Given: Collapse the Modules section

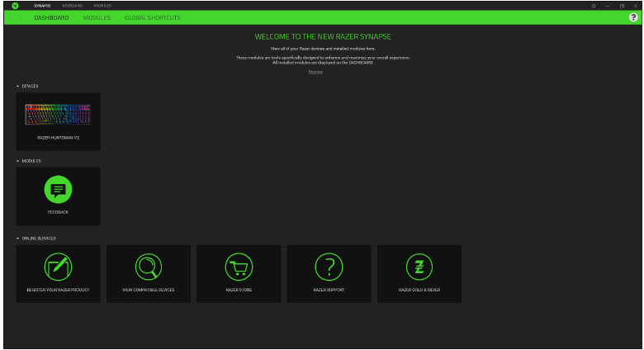Looking at the screenshot, I should [x=17, y=161].
